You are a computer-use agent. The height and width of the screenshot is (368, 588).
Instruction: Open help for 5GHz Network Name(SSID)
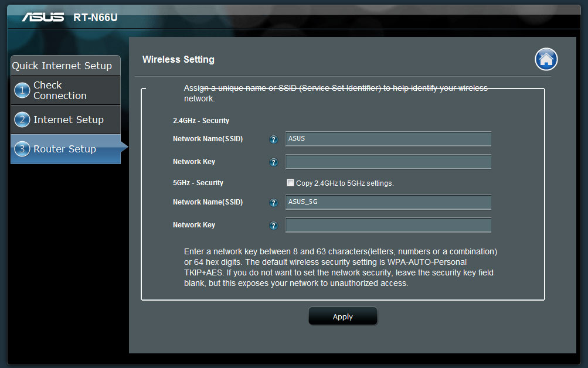pyautogui.click(x=273, y=202)
